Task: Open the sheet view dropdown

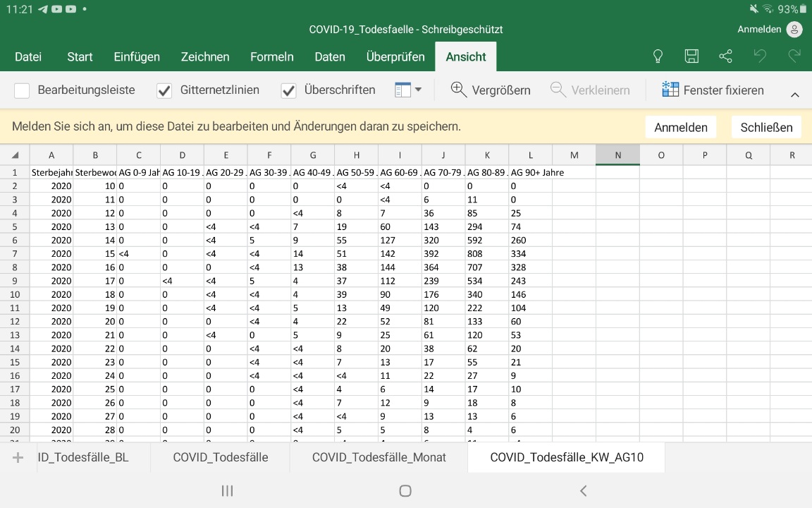Action: tap(408, 90)
